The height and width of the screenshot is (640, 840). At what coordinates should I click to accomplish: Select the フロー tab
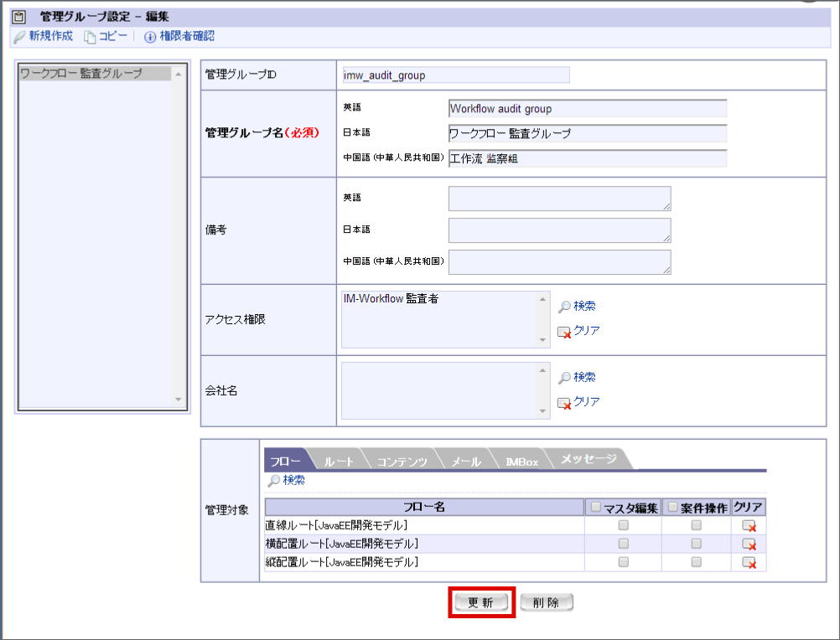[286, 460]
